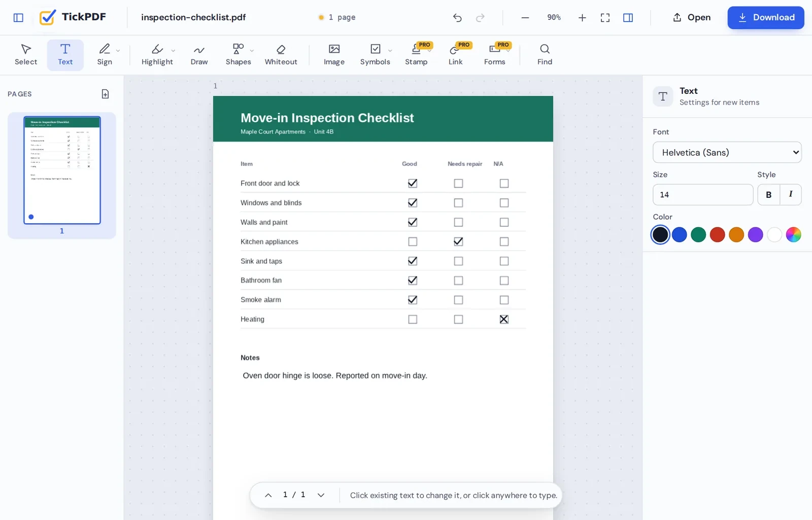Pick the Highlight tool
This screenshot has height=520, width=812.
coord(157,55)
